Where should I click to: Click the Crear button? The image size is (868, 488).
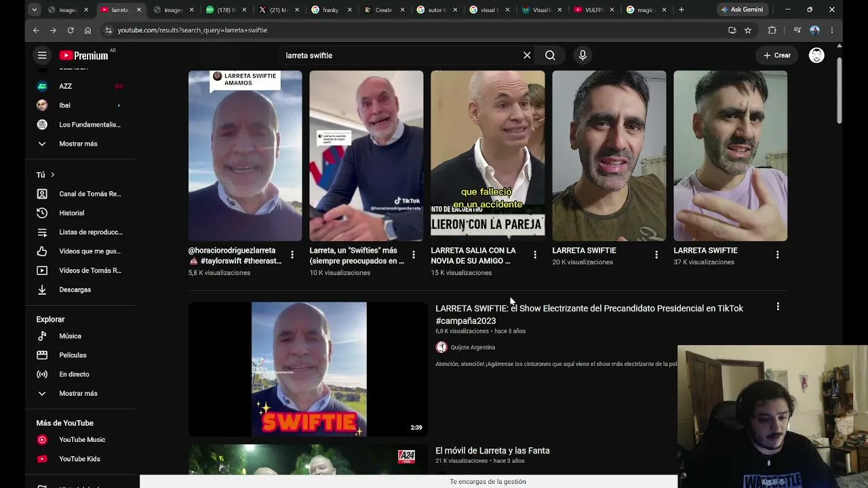(x=777, y=56)
